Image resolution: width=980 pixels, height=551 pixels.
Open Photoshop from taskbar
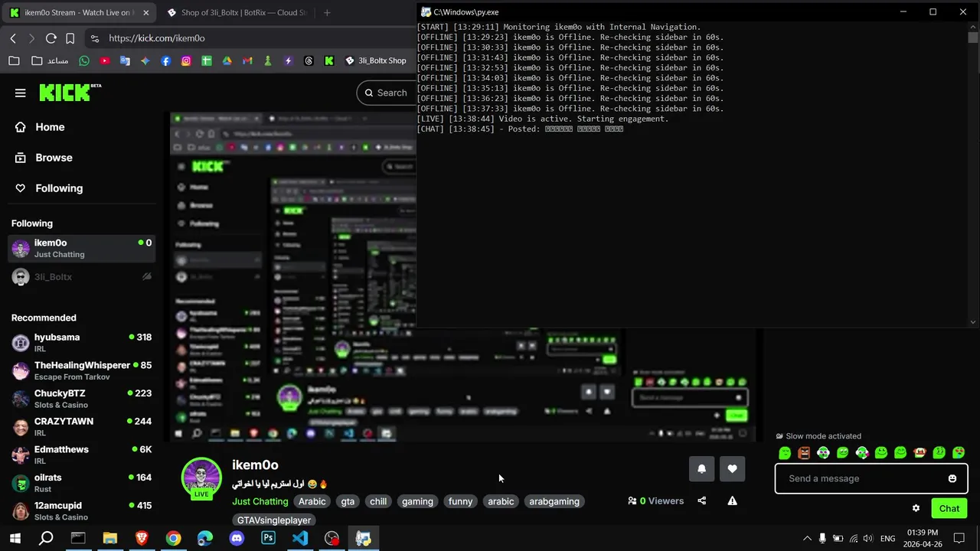coord(268,539)
